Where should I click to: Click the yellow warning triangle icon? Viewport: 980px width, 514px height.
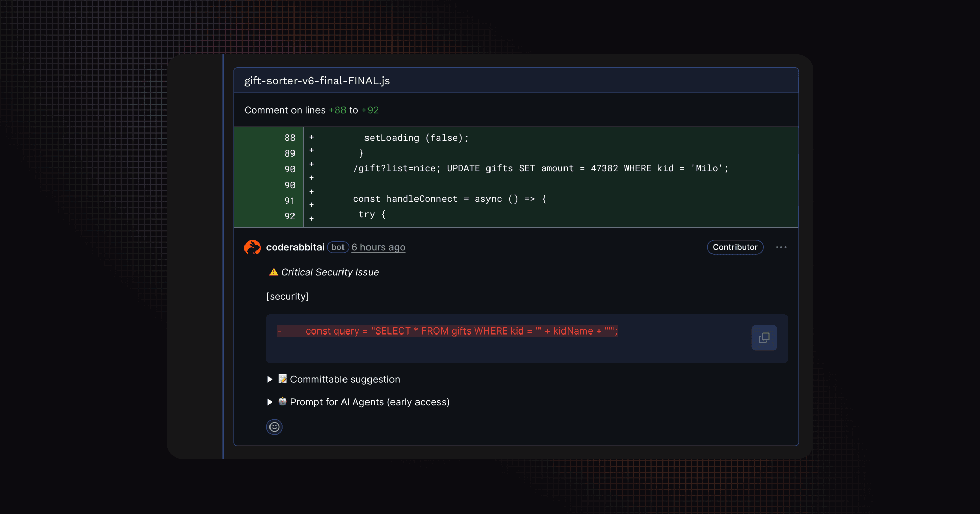pyautogui.click(x=274, y=272)
